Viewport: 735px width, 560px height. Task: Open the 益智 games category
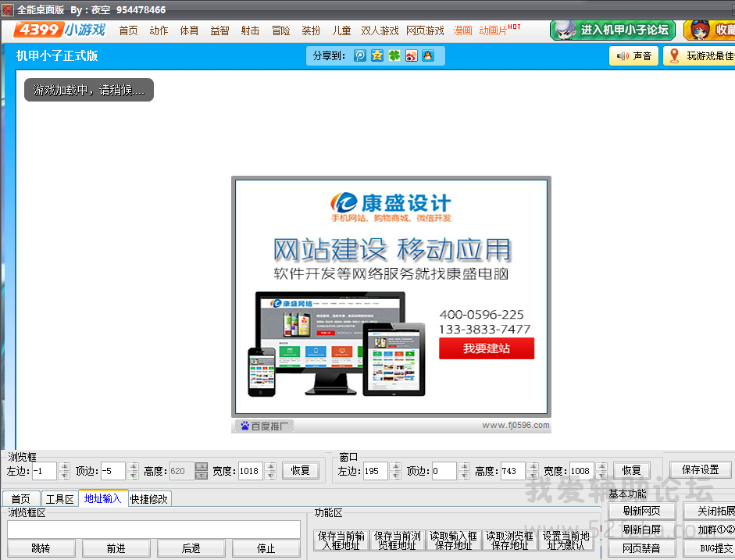219,31
